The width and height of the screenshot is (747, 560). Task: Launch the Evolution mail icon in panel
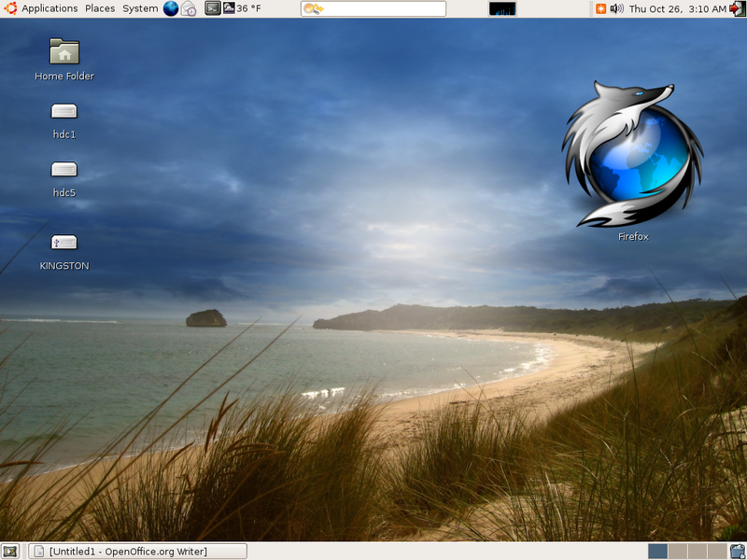pyautogui.click(x=189, y=8)
